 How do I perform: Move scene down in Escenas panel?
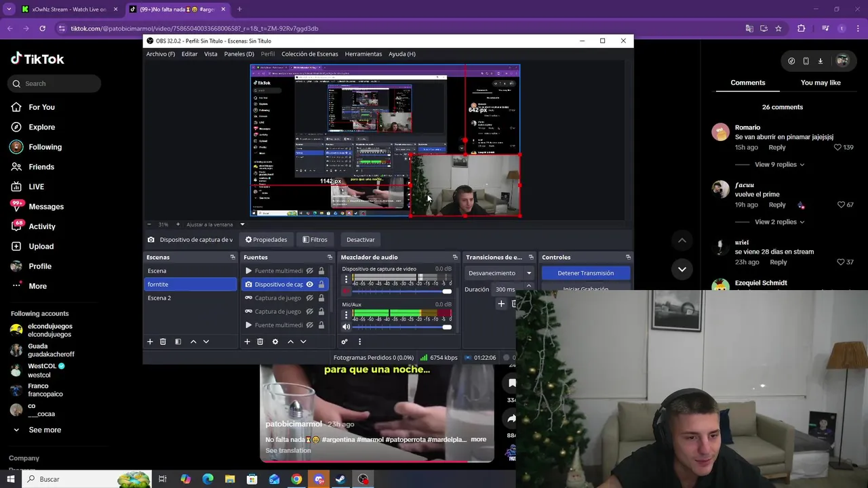pos(206,342)
